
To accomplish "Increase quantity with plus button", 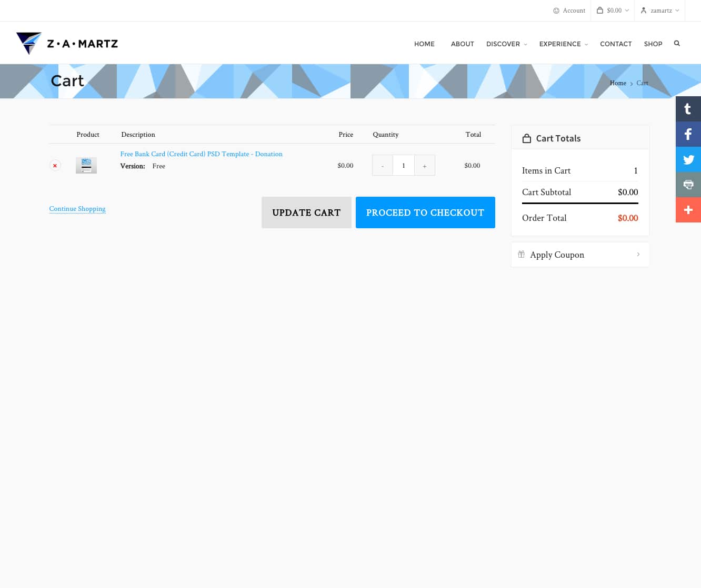I will 425,166.
